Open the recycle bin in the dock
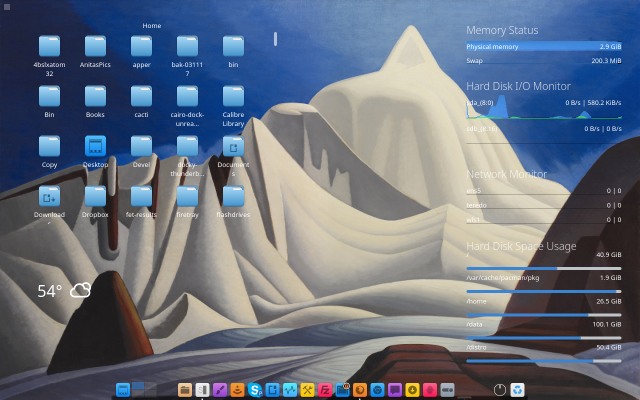Image resolution: width=640 pixels, height=400 pixels. [x=517, y=390]
